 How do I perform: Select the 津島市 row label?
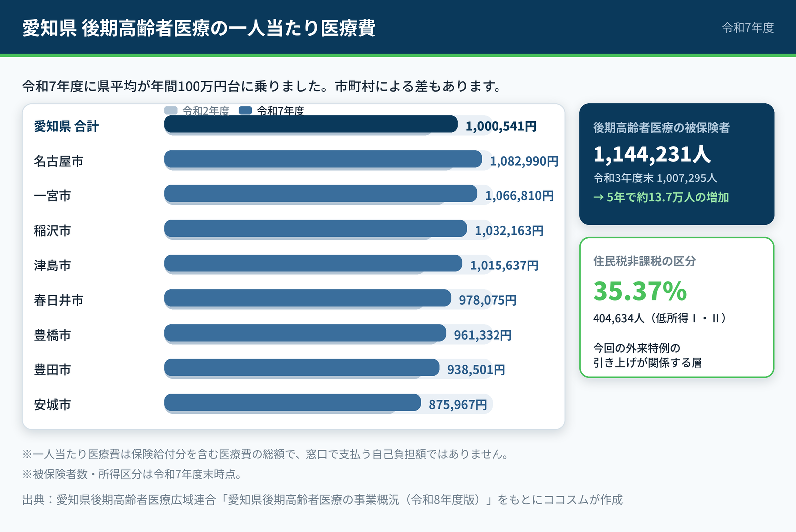tap(52, 266)
